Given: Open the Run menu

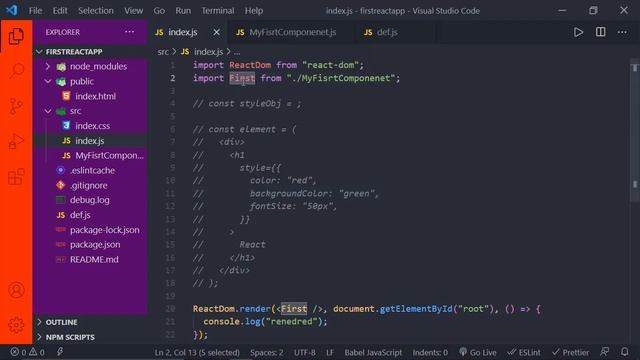Looking at the screenshot, I should [183, 11].
